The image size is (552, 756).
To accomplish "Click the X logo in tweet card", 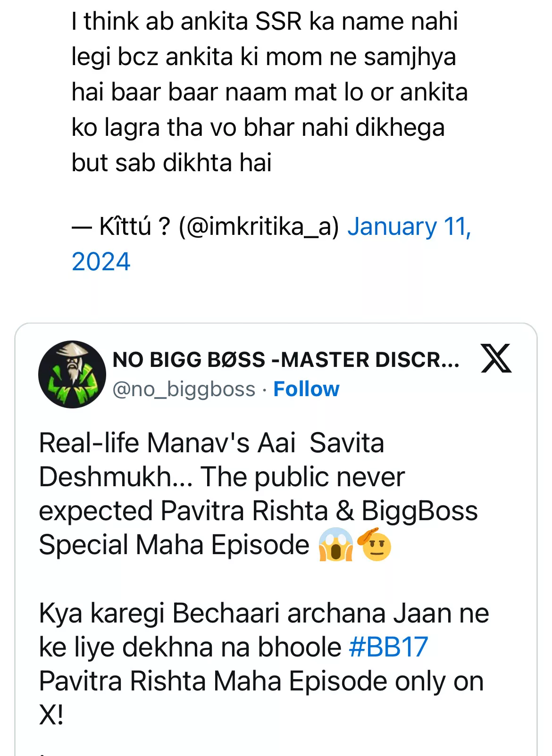I will click(496, 358).
